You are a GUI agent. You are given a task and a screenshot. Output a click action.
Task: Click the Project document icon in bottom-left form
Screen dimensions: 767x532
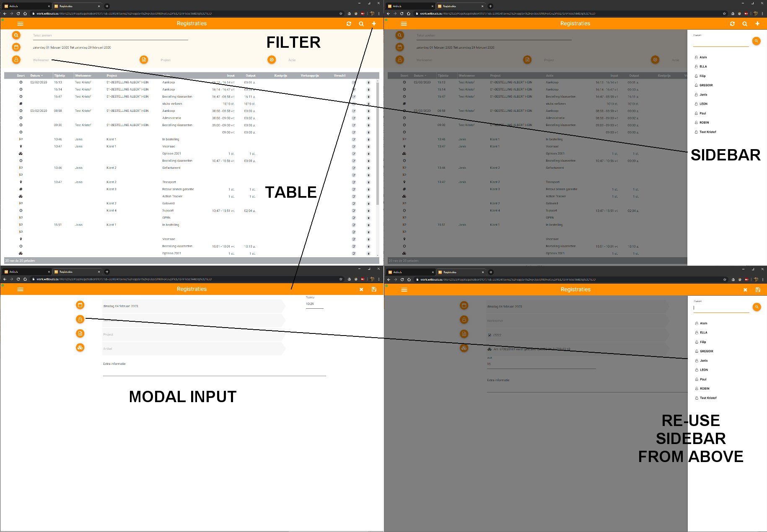[x=80, y=333]
